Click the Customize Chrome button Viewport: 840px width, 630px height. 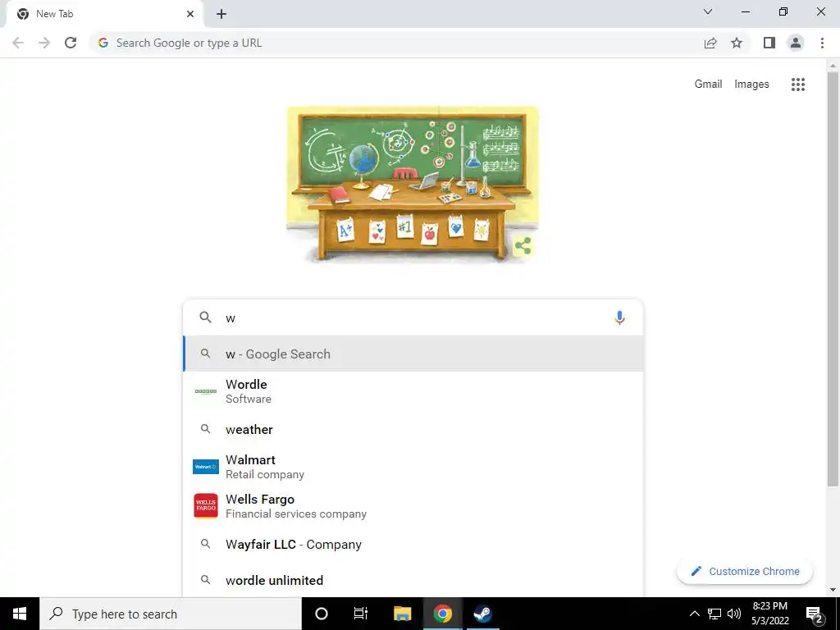[x=745, y=571]
